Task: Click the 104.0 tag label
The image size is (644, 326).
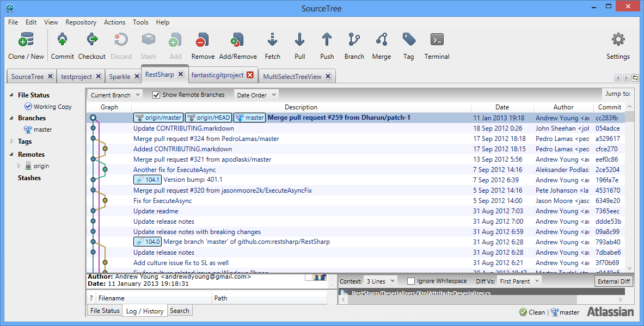Action: [148, 242]
